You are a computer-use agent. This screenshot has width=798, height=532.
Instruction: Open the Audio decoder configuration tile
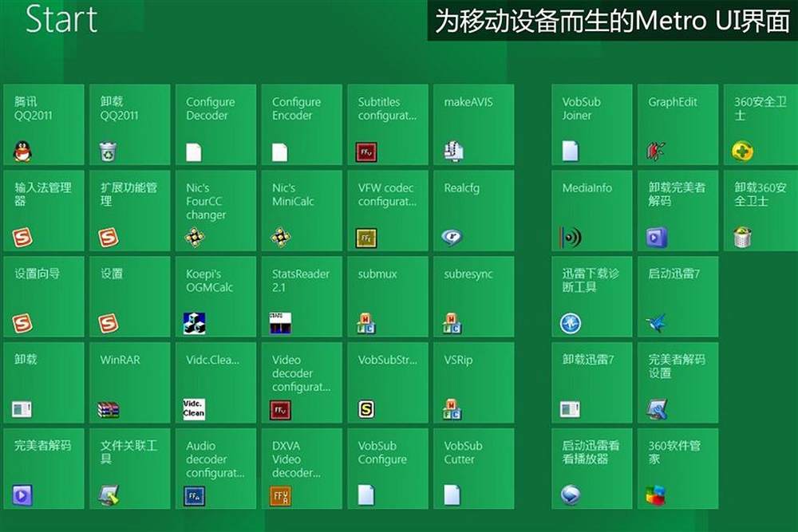pyautogui.click(x=215, y=468)
